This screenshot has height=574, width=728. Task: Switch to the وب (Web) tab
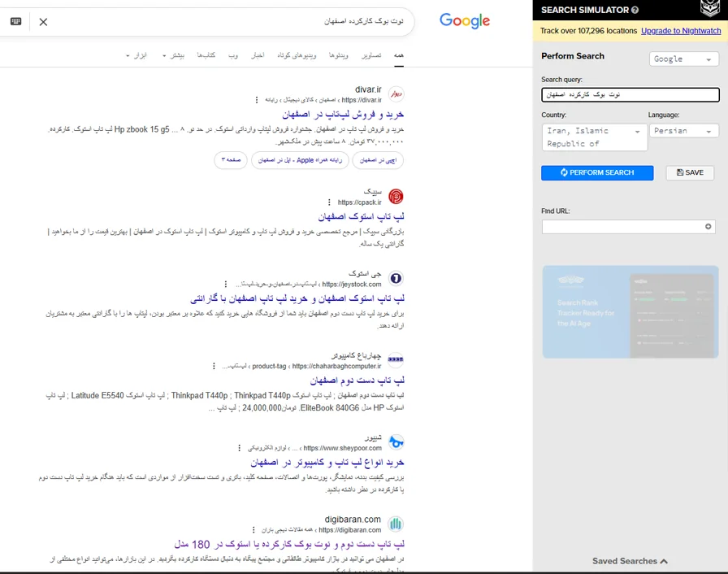coord(233,55)
